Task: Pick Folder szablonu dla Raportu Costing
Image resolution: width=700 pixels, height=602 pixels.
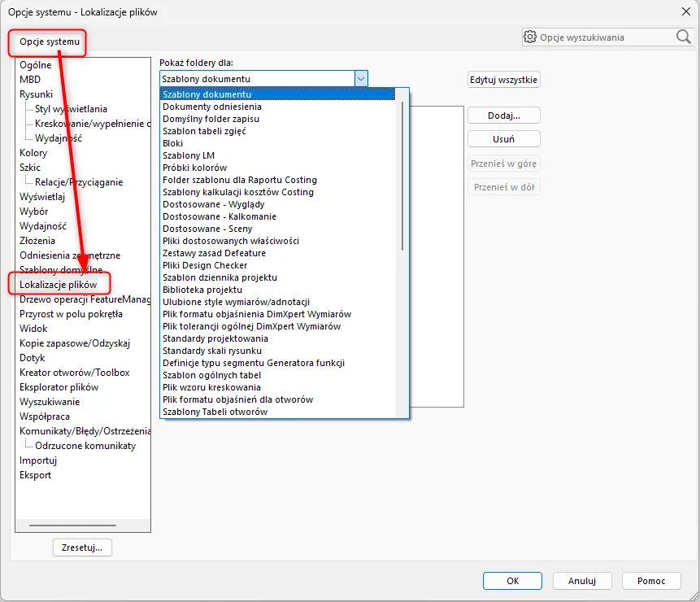Action: 278,180
